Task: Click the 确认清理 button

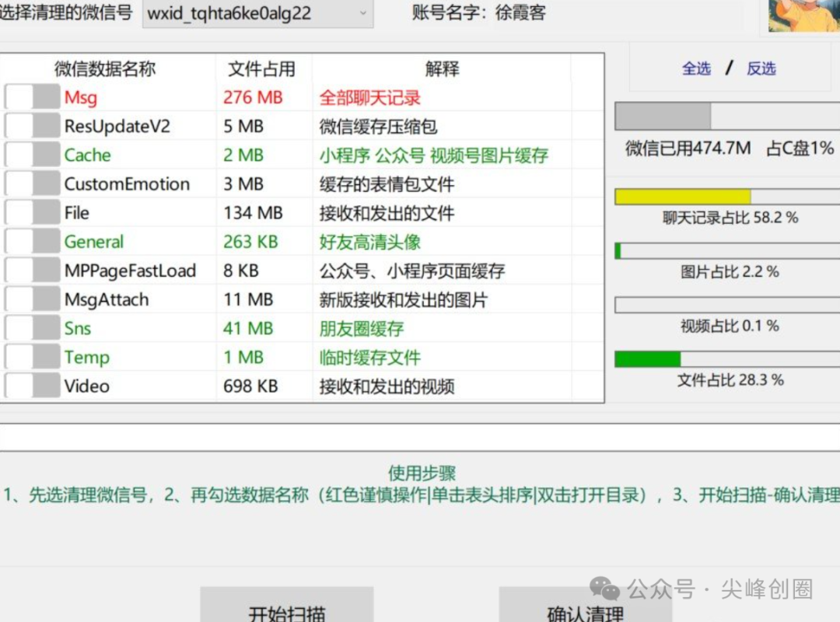Action: [586, 606]
